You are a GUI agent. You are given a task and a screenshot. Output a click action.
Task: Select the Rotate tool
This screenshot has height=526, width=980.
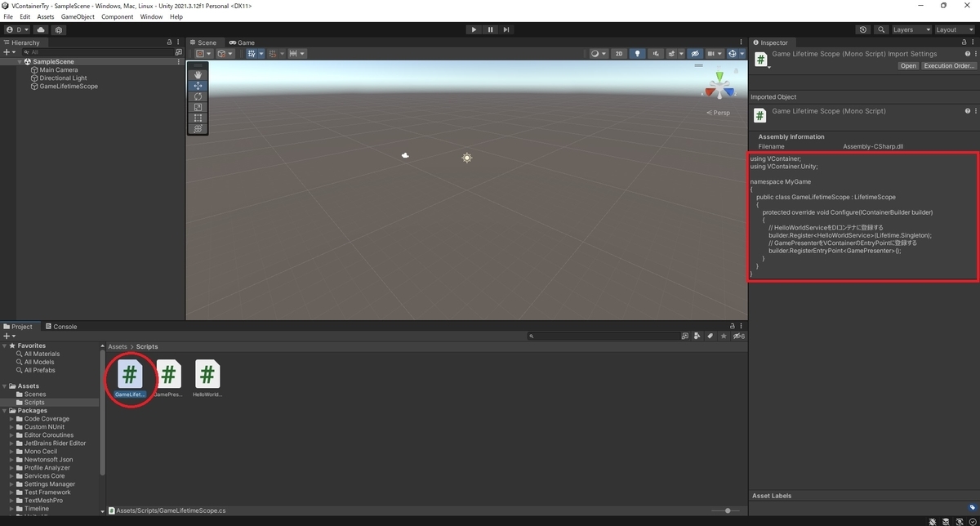(x=198, y=96)
